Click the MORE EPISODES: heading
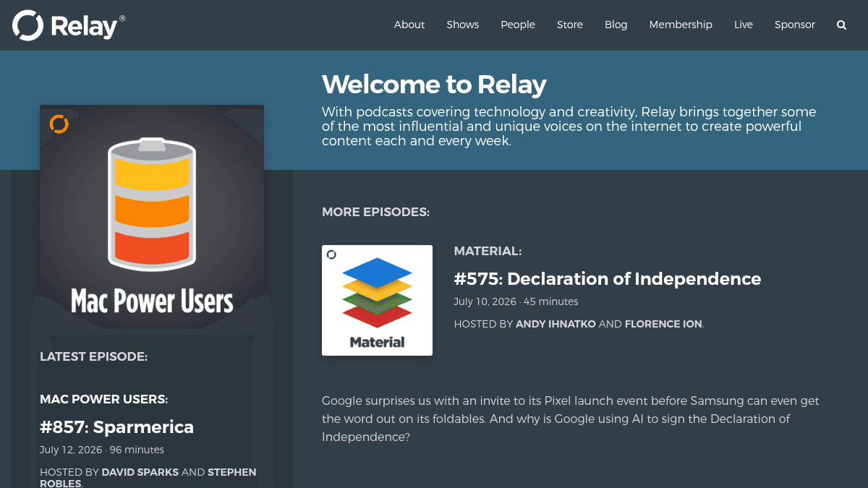 pyautogui.click(x=376, y=212)
